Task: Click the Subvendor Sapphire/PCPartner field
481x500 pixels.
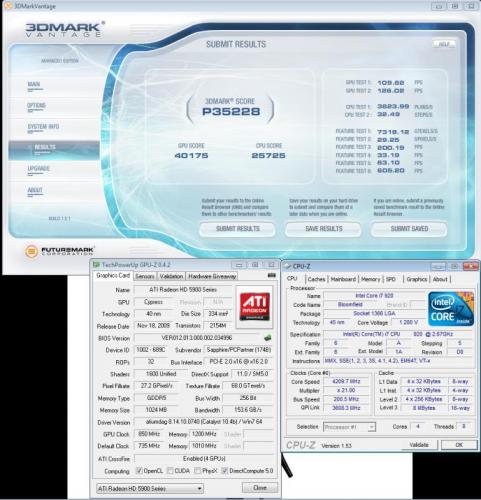Action: [x=238, y=350]
